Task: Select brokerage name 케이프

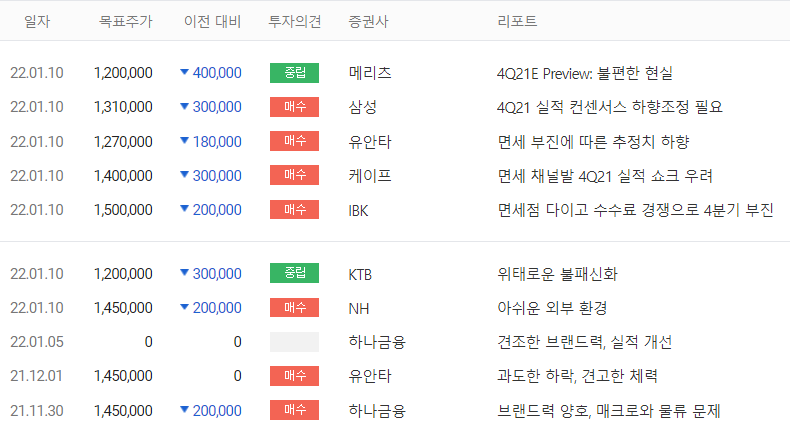Action: 370,176
